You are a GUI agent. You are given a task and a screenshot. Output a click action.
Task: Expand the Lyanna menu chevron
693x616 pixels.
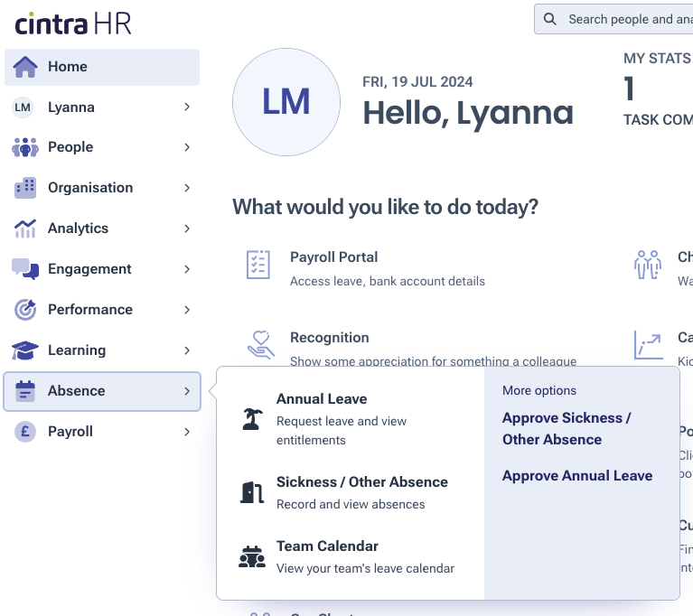coord(187,107)
